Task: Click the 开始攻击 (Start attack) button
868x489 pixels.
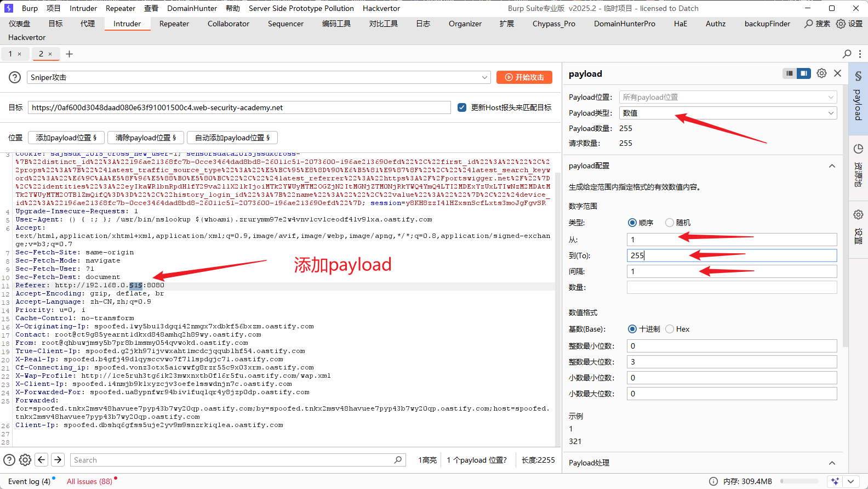Action: click(524, 77)
